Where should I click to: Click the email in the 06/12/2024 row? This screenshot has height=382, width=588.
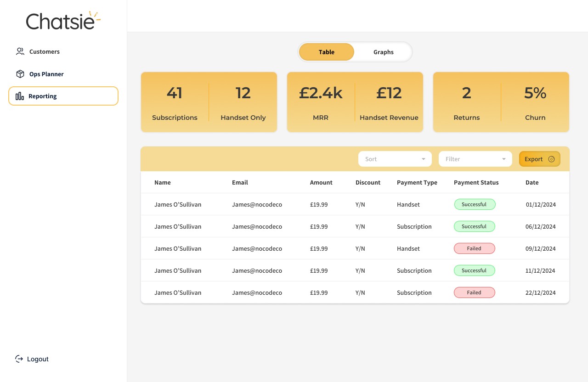[257, 226]
